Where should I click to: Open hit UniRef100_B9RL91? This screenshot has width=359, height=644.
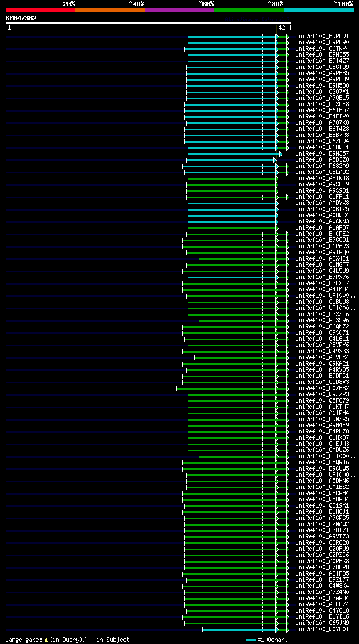322,36
